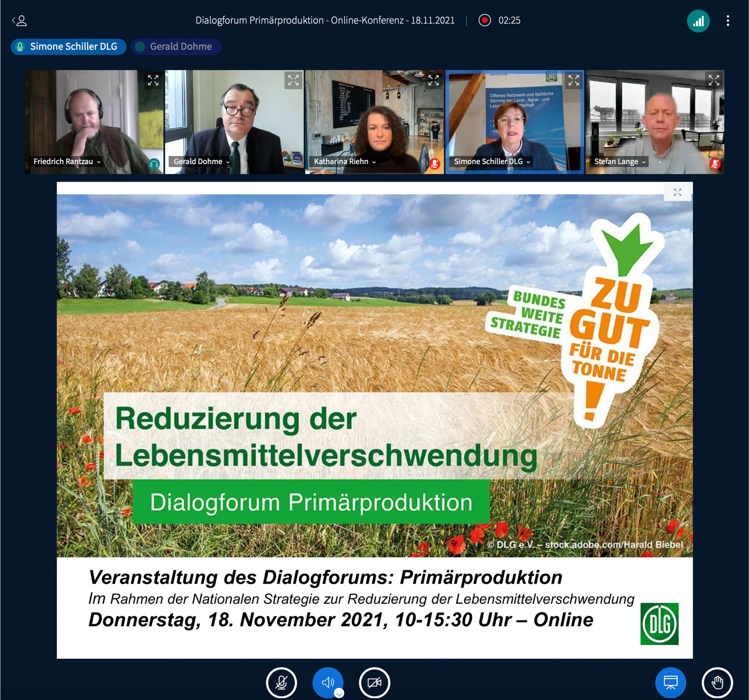
Task: Select Friedrich Rantzau's video tile
Action: tap(94, 122)
